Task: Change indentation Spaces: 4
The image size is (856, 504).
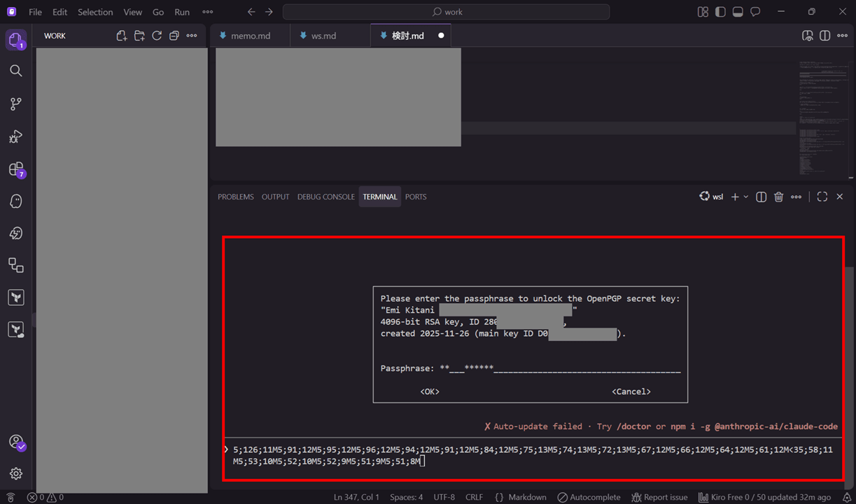Action: tap(406, 497)
